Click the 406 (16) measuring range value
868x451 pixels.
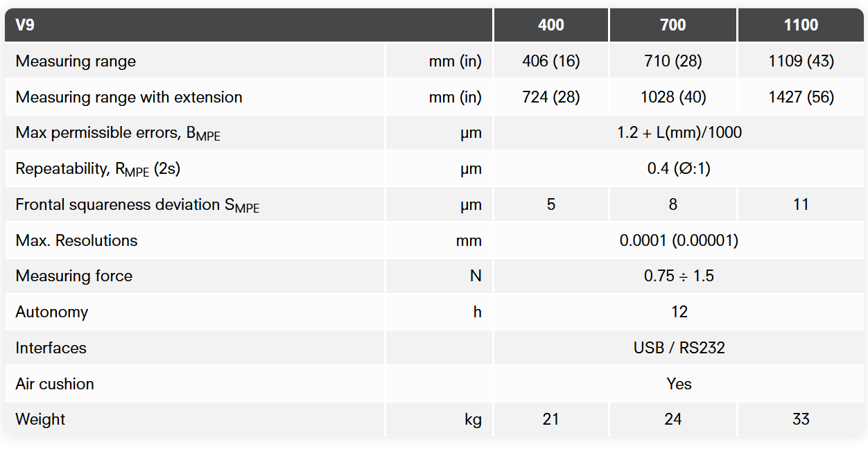tap(550, 61)
